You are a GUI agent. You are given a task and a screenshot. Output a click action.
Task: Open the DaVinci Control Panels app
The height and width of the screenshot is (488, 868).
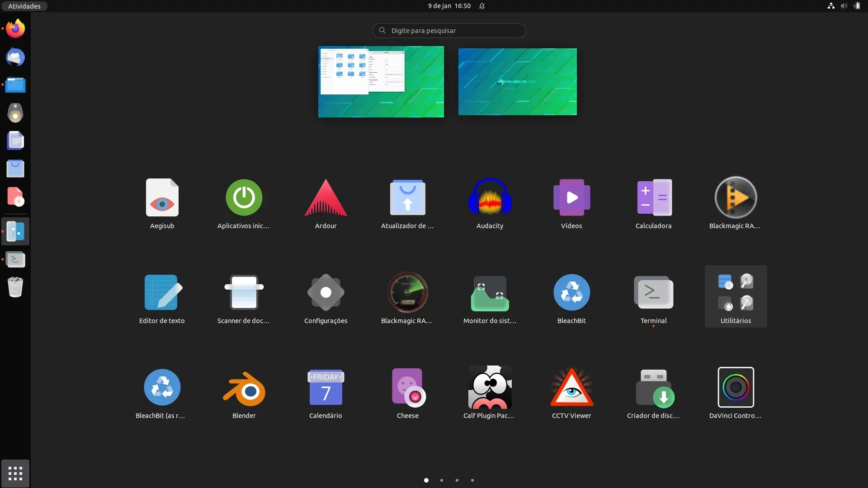[736, 394]
